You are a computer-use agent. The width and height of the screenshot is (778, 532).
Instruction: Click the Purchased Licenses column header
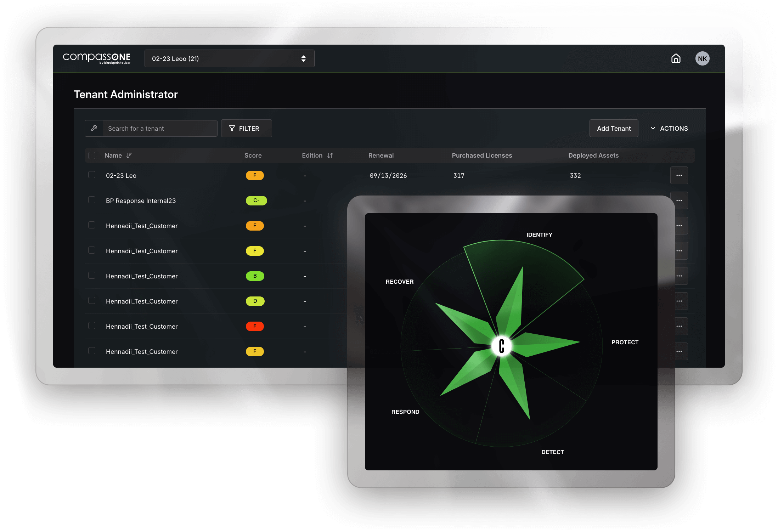(482, 155)
